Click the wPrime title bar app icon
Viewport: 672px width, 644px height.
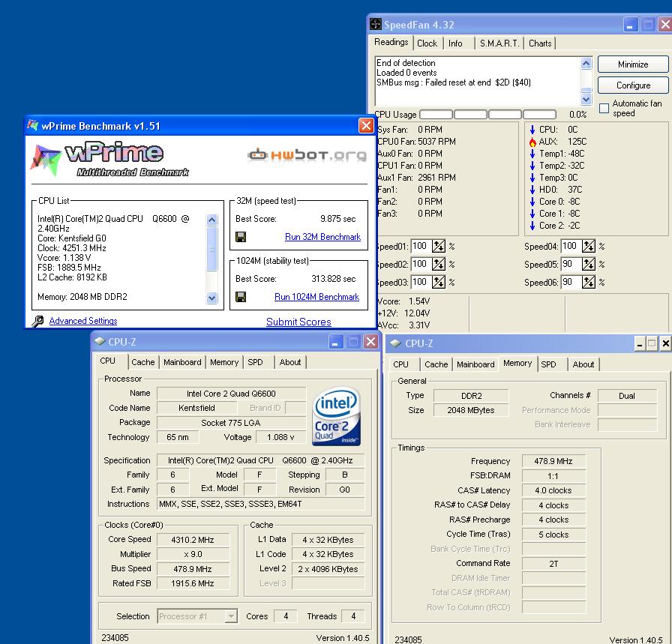(32, 125)
